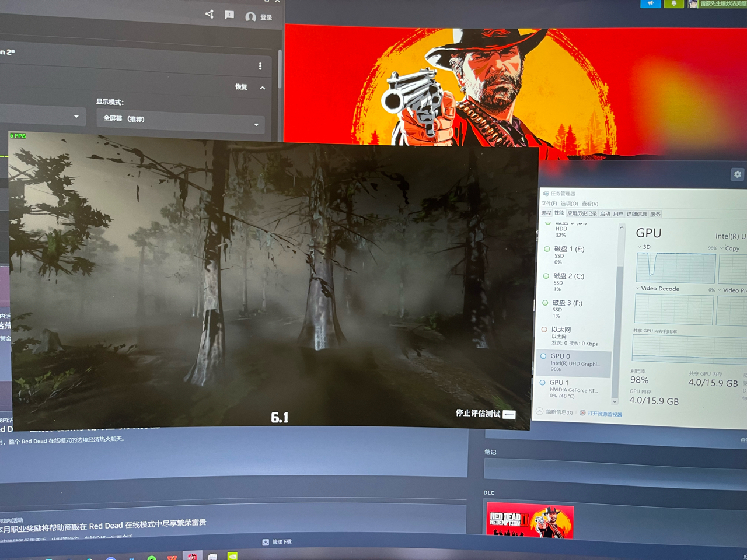The width and height of the screenshot is (747, 560).
Task: Open 打开资源监视器 link
Action: point(605,412)
